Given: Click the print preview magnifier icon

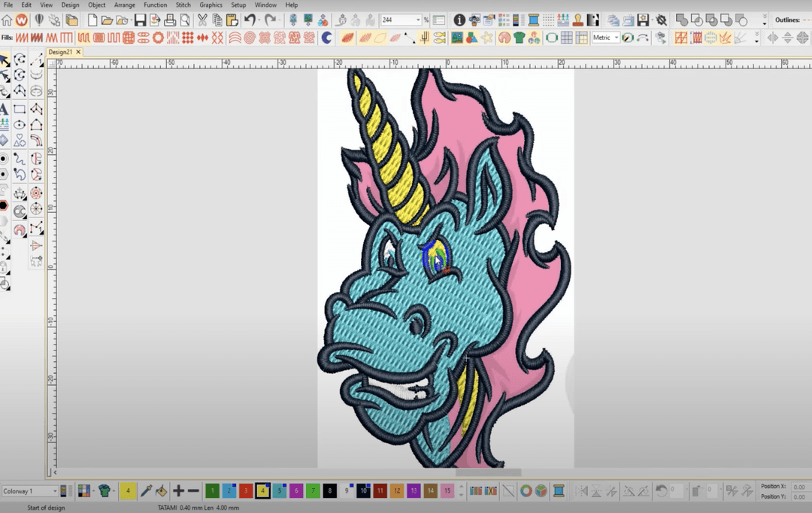Looking at the screenshot, I should point(185,20).
